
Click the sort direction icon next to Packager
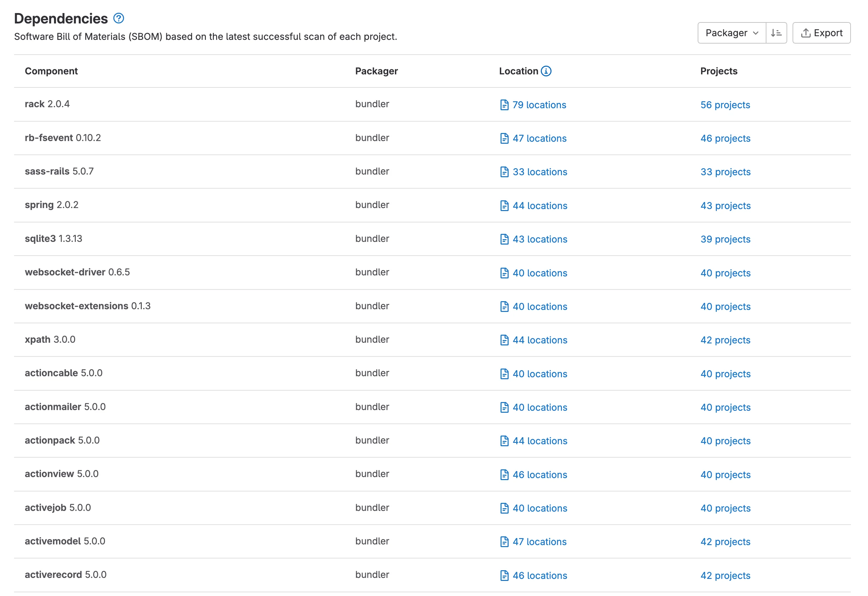pos(776,33)
